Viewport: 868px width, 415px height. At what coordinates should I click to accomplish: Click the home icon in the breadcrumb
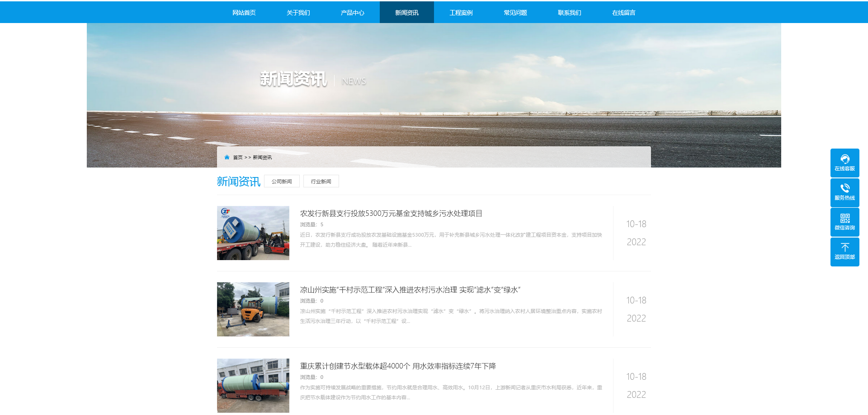coord(227,157)
